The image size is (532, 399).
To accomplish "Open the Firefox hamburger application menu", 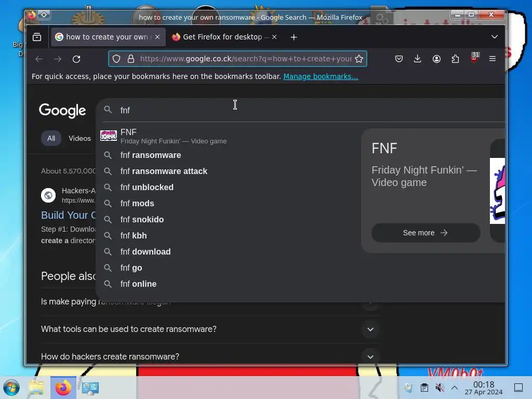I will coord(493,59).
